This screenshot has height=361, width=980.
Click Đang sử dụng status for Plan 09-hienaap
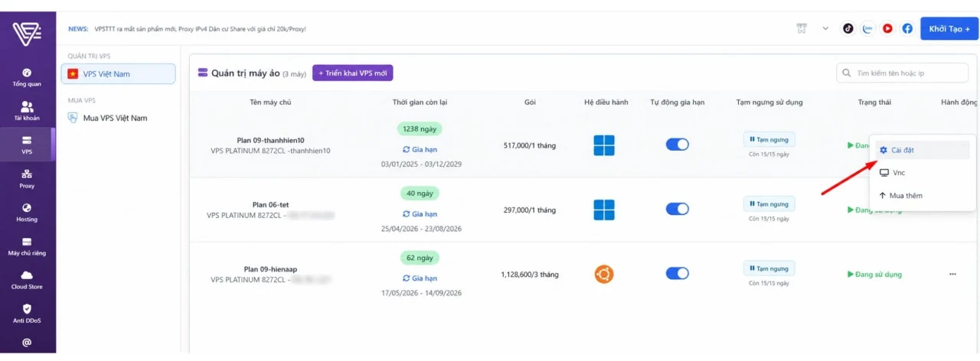(x=874, y=274)
